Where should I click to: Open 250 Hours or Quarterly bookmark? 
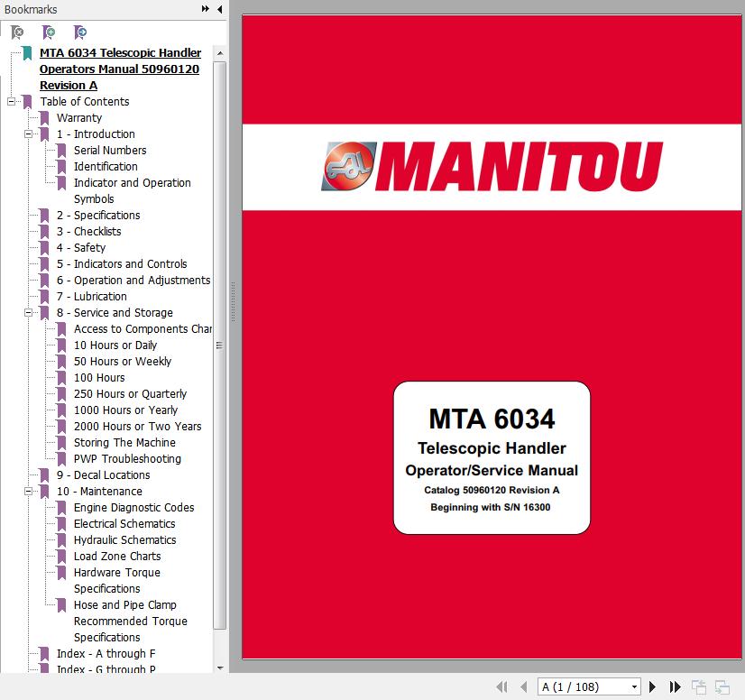tap(130, 394)
